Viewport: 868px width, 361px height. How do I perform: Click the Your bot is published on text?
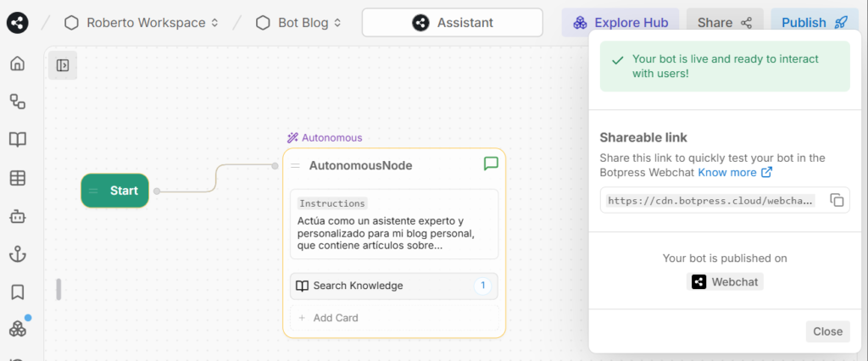(725, 258)
